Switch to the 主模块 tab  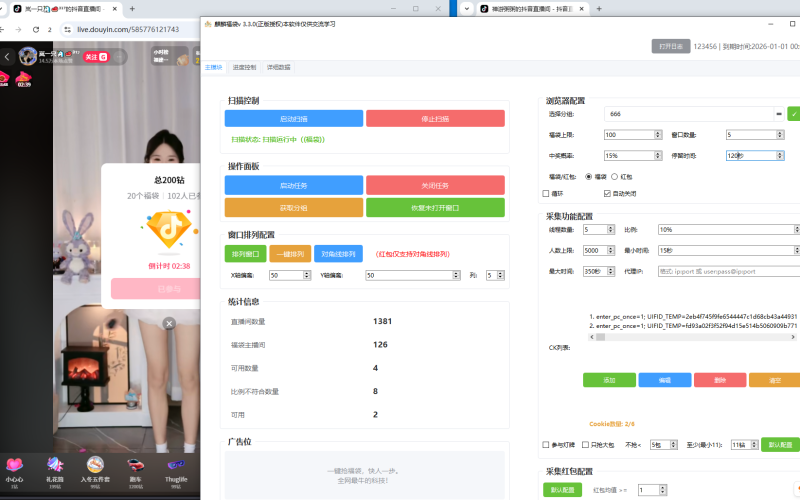[x=214, y=67]
